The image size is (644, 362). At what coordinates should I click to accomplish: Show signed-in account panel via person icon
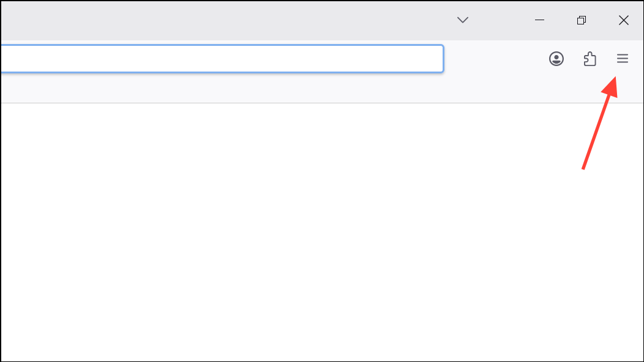[556, 59]
